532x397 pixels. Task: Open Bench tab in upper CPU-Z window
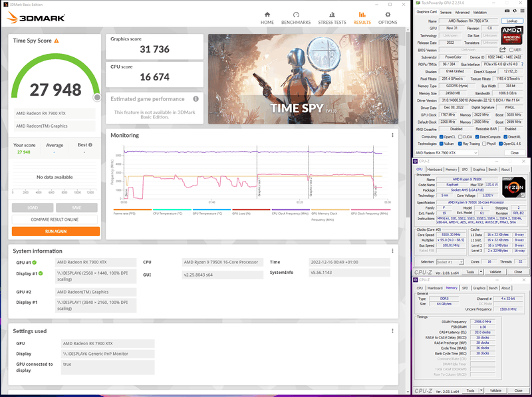coord(493,170)
